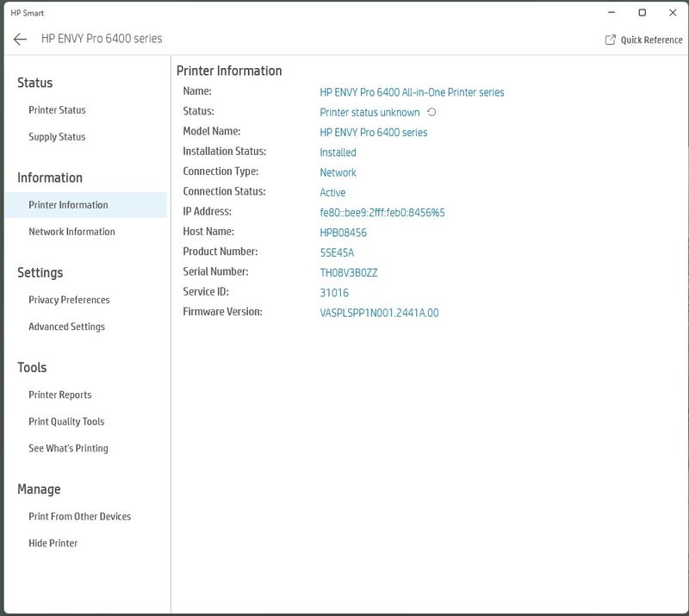Click the Tools section heading
689x616 pixels.
[32, 368]
